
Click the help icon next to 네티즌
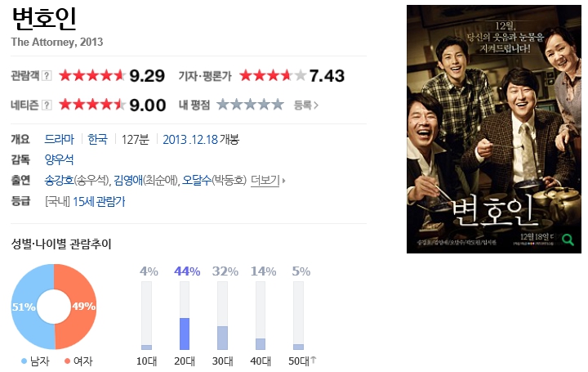coord(47,105)
